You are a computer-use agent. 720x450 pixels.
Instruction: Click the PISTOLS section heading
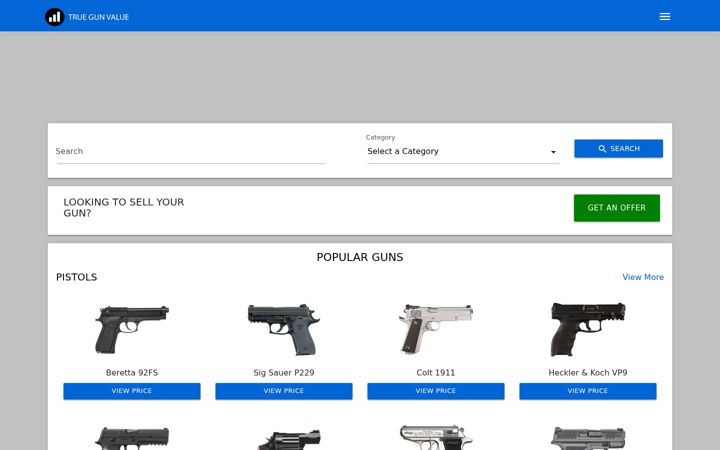click(77, 277)
